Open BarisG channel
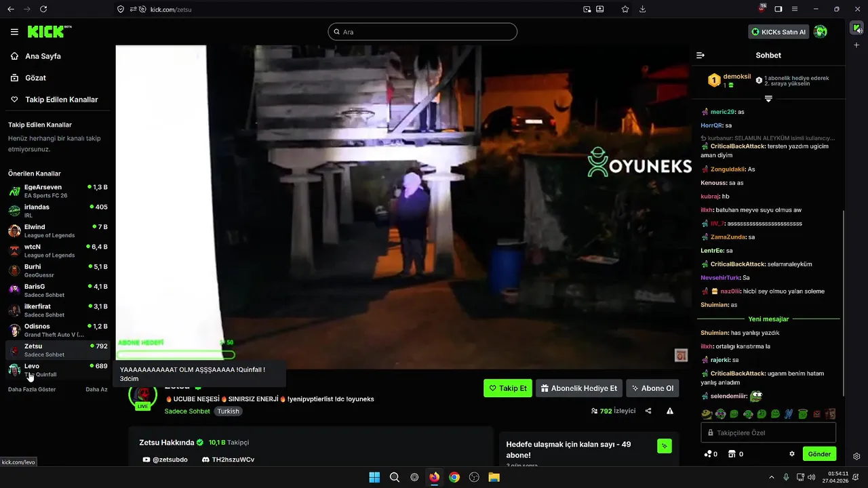 pos(58,290)
